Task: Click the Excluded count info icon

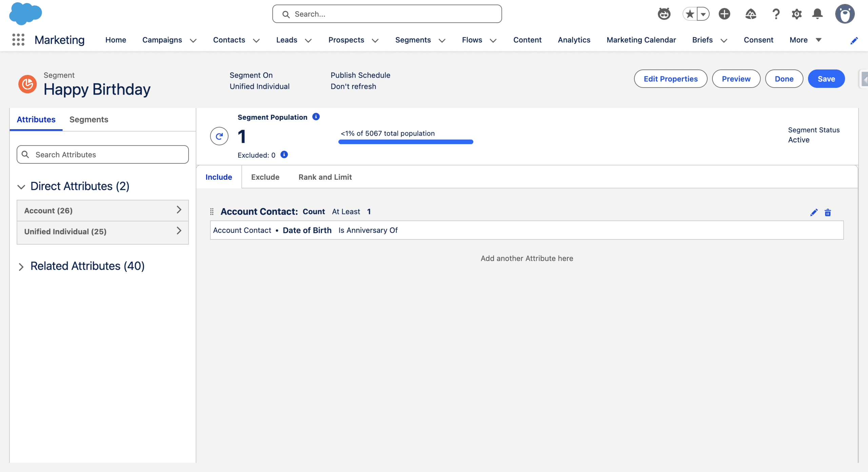Action: pos(284,155)
